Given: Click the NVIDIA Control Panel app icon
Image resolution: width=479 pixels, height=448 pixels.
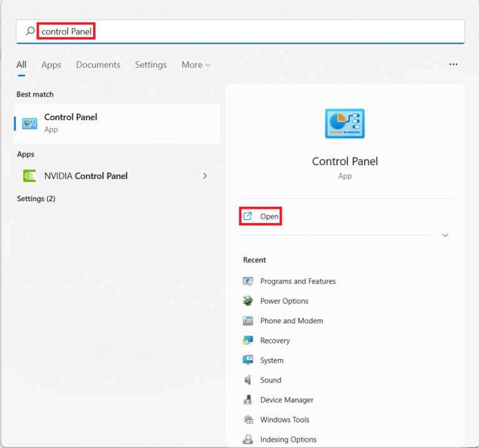Looking at the screenshot, I should point(30,176).
